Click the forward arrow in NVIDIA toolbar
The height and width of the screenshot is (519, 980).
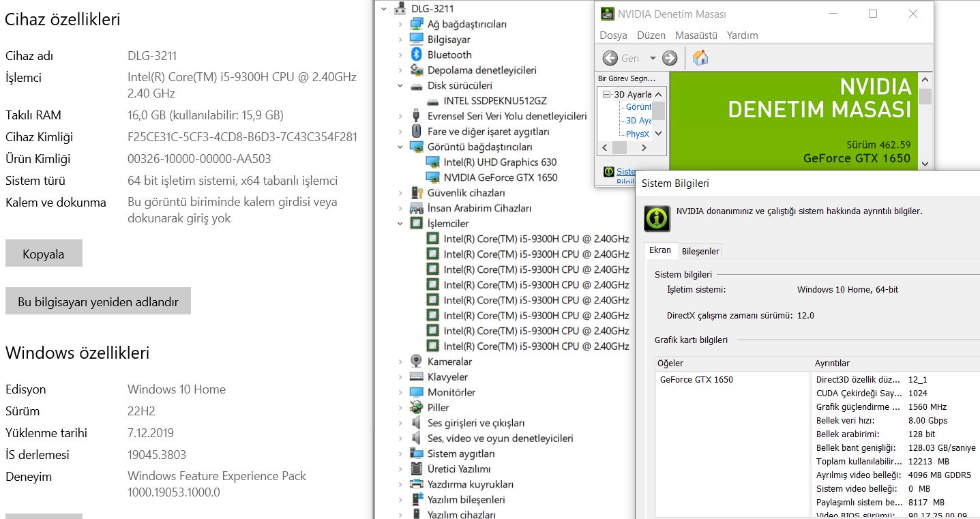point(670,59)
